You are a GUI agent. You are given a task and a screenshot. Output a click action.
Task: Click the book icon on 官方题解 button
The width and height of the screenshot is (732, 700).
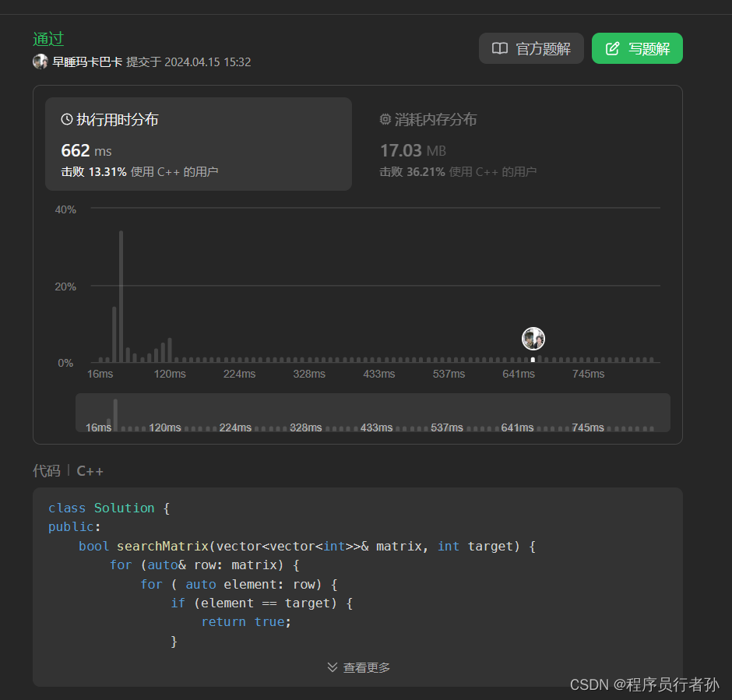(499, 47)
